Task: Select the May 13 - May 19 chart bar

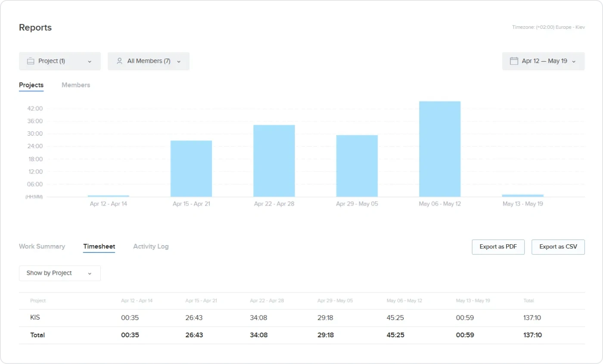Action: coord(523,196)
